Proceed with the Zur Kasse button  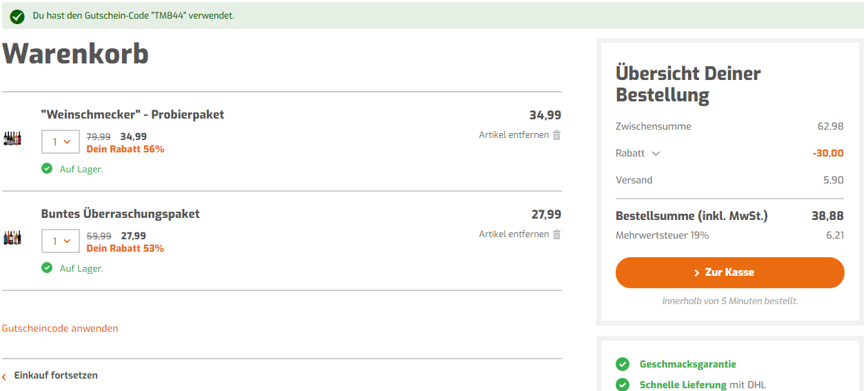729,272
